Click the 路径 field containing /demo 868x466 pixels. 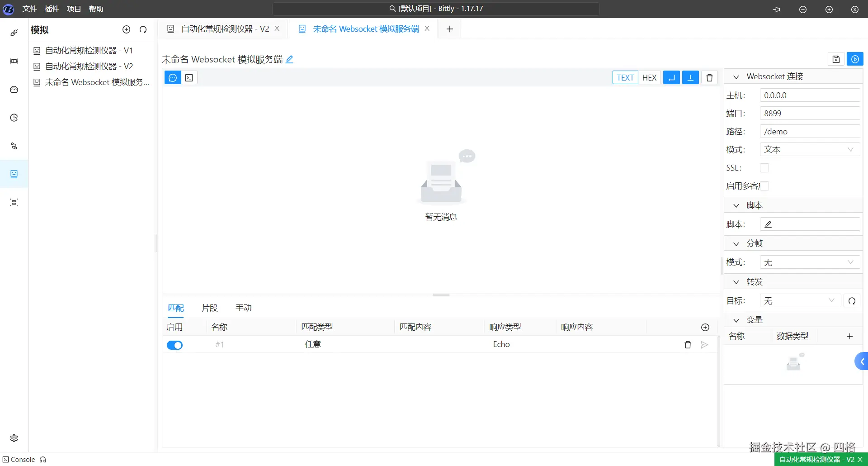[x=810, y=132]
